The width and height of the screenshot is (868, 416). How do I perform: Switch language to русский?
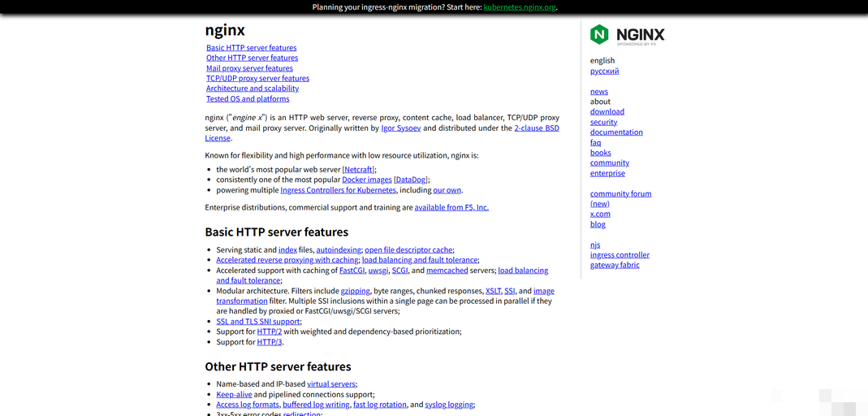[x=604, y=71]
